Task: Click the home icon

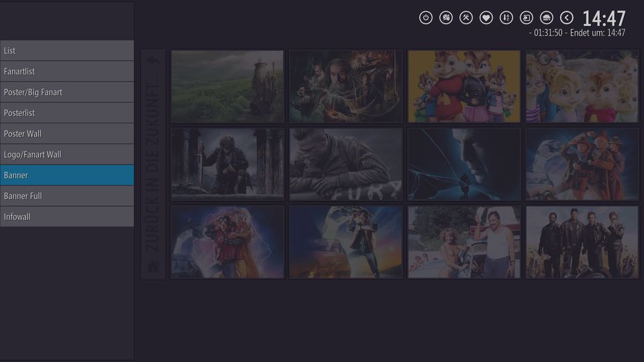Action: point(546,17)
